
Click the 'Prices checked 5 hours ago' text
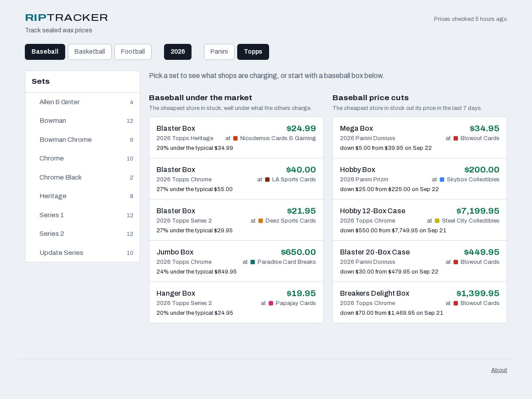point(470,19)
